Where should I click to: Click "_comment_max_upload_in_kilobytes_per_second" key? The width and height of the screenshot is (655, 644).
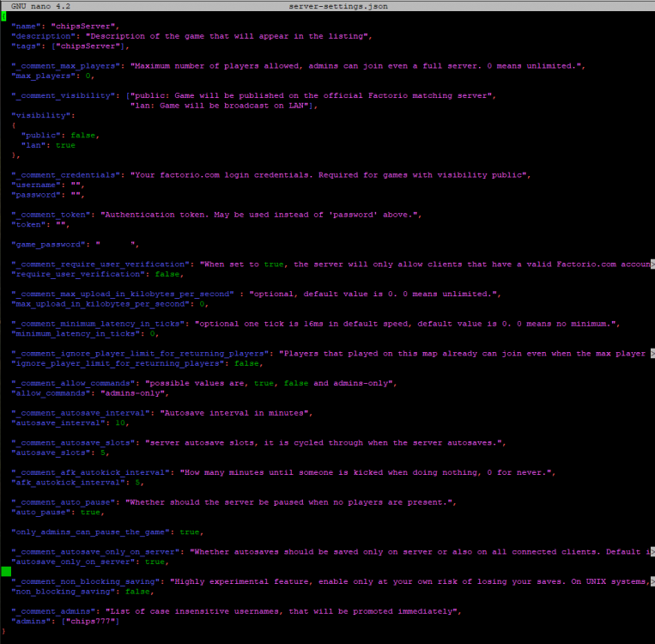(x=123, y=295)
